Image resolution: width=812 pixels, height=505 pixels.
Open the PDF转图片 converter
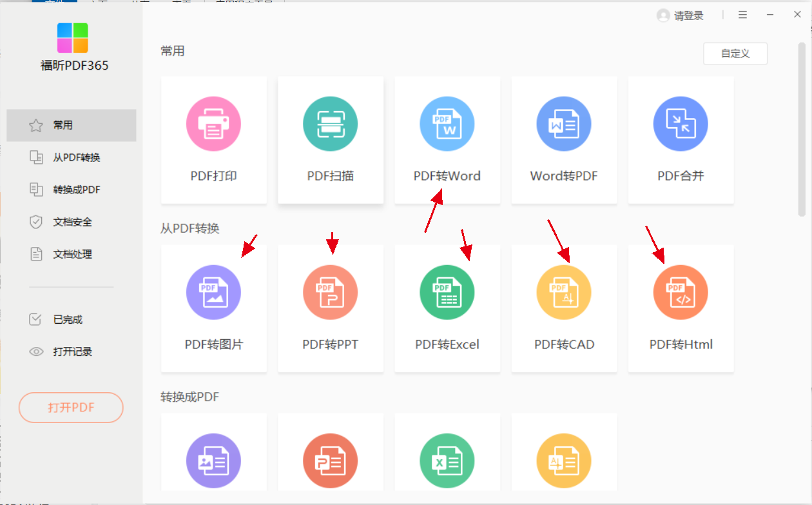(214, 308)
